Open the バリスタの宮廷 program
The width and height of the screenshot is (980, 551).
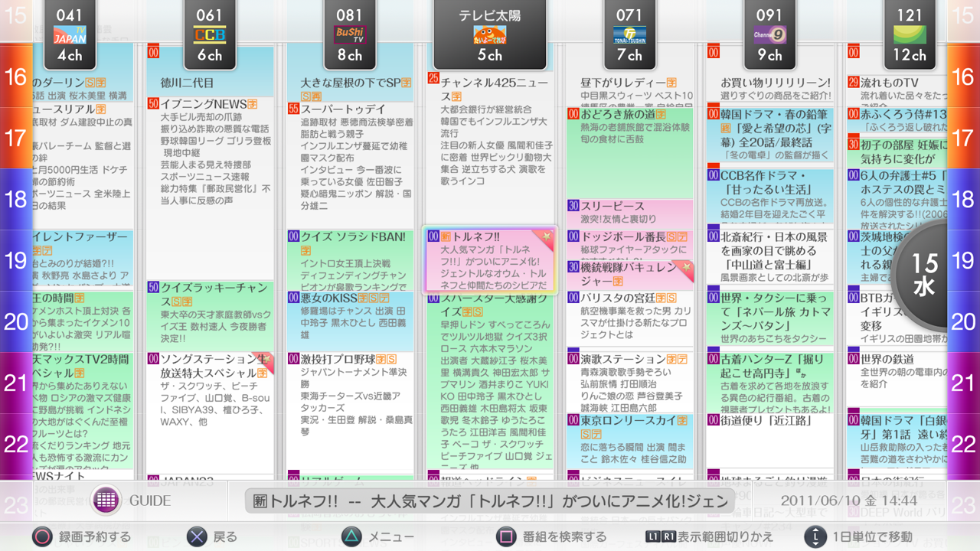[x=630, y=320]
